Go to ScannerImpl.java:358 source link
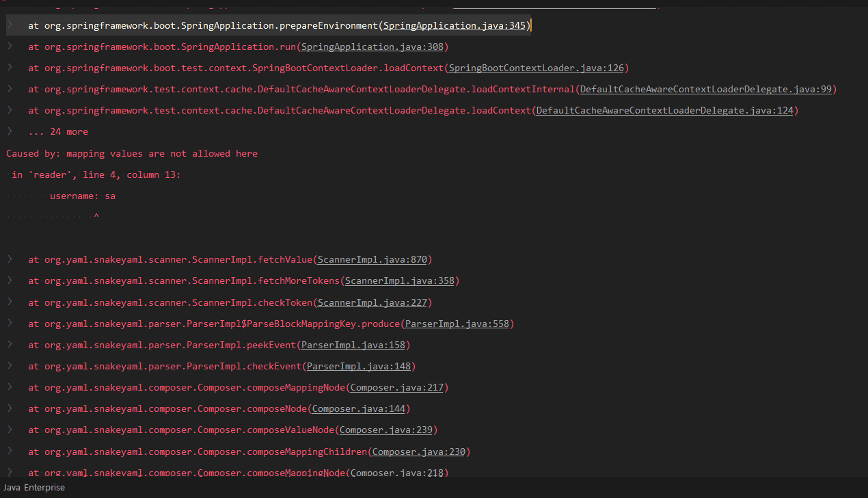 [400, 280]
